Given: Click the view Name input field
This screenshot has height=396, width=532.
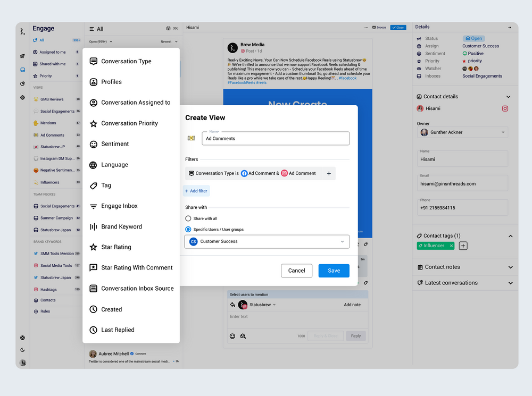Looking at the screenshot, I should 276,138.
